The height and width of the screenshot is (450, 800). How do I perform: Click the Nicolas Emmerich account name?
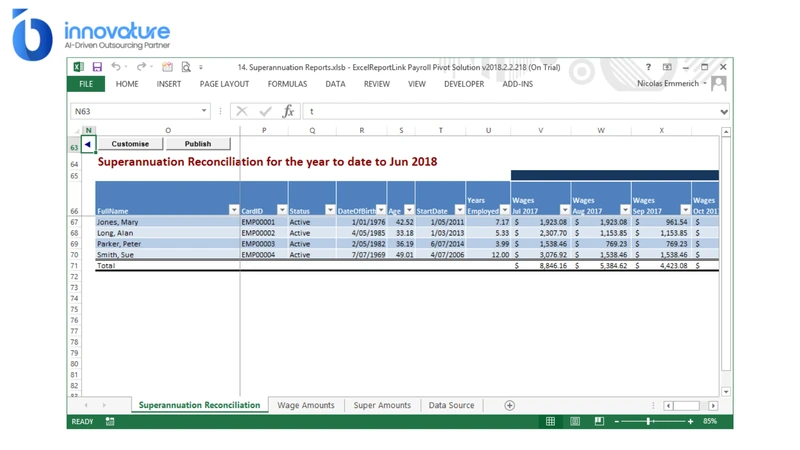coord(668,83)
